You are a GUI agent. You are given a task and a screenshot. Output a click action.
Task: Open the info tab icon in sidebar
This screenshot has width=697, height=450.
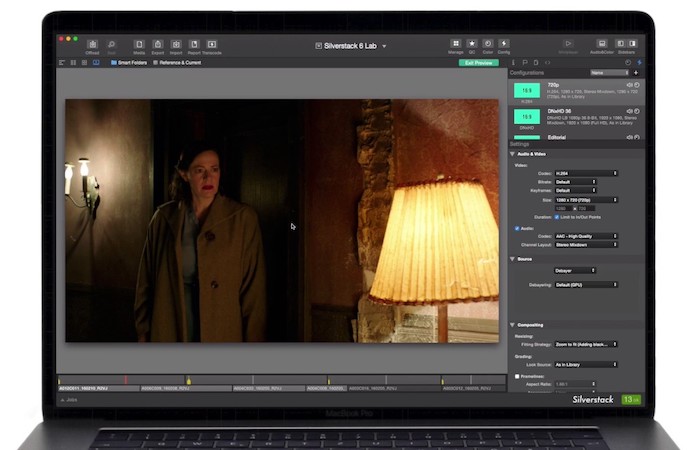513,63
